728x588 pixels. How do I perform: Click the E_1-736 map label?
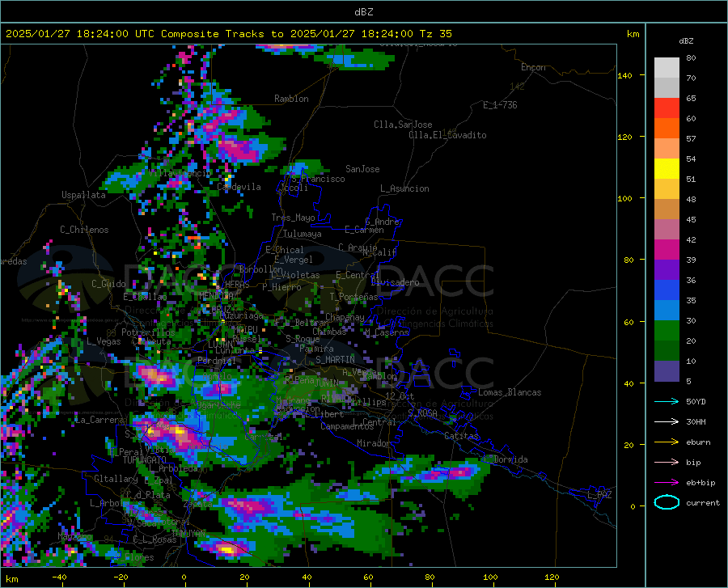(x=500, y=105)
